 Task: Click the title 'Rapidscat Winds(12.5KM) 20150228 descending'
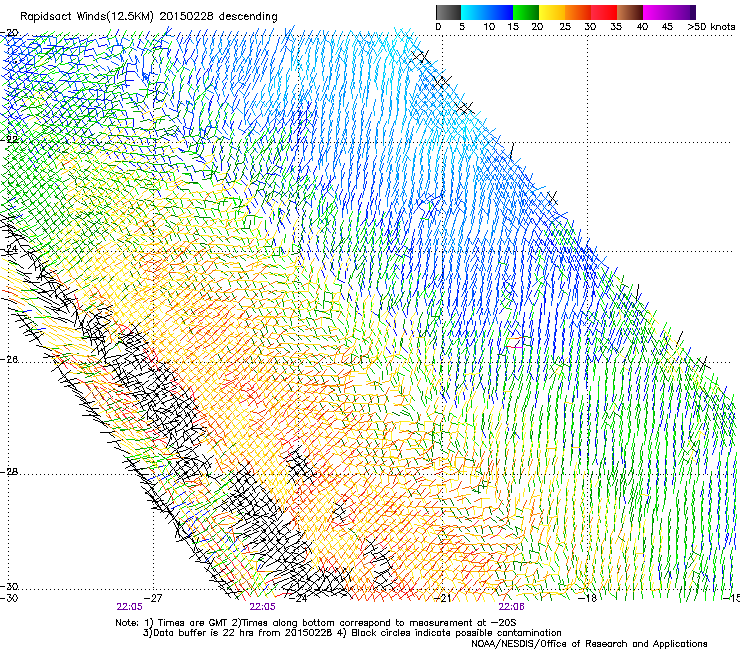(149, 17)
